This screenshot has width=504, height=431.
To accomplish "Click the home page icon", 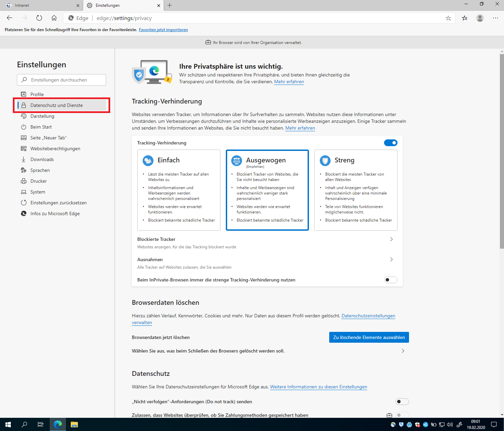I will point(54,18).
